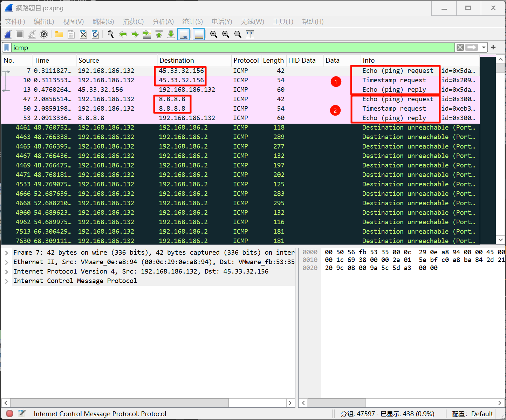Click the expert info status indicator
This screenshot has width=506, height=420.
pyautogui.click(x=10, y=414)
